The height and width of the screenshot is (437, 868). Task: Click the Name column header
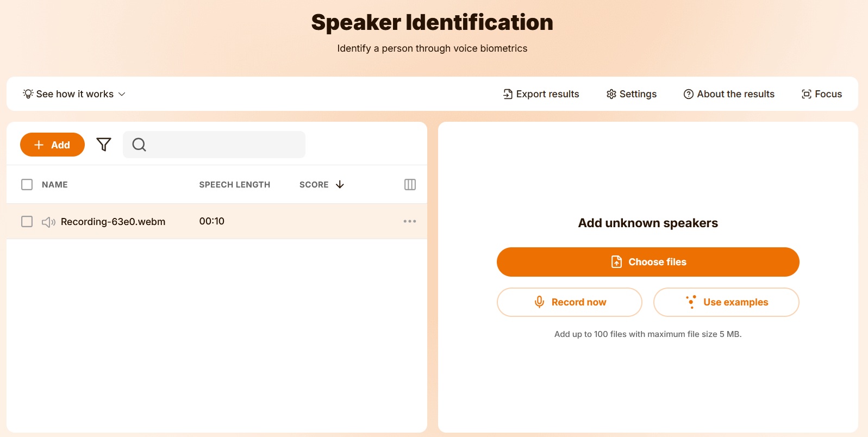[55, 185]
